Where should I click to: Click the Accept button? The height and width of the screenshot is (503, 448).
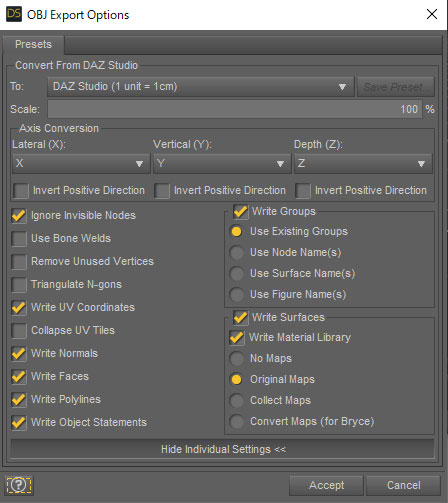[326, 485]
